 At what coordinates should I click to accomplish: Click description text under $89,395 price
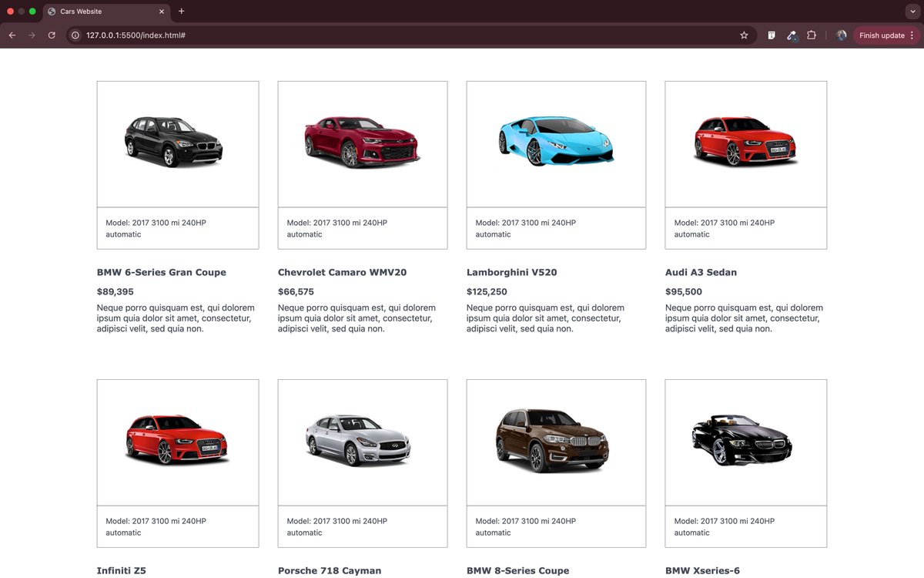coord(176,318)
